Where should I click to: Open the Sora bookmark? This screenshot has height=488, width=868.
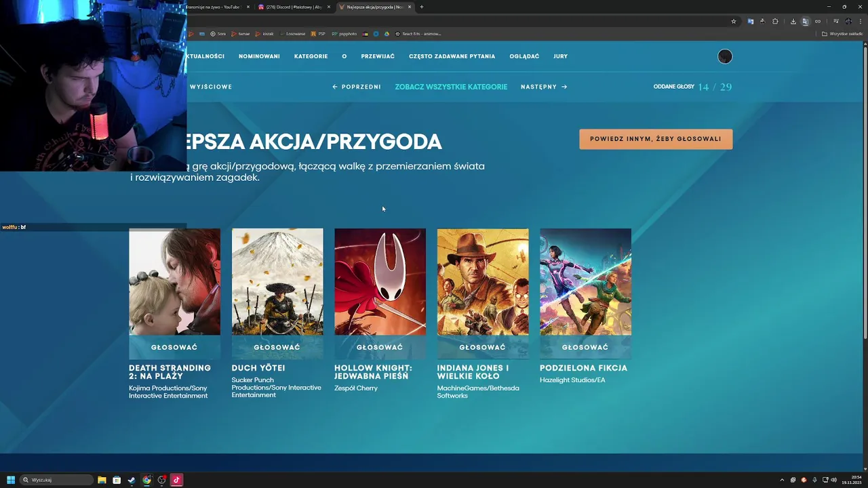218,33
